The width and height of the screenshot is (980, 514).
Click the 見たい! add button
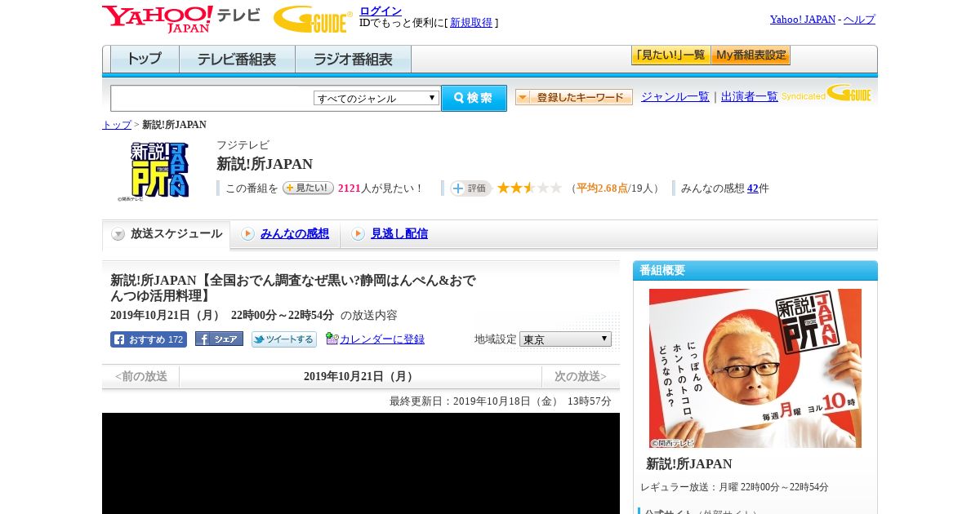point(308,188)
